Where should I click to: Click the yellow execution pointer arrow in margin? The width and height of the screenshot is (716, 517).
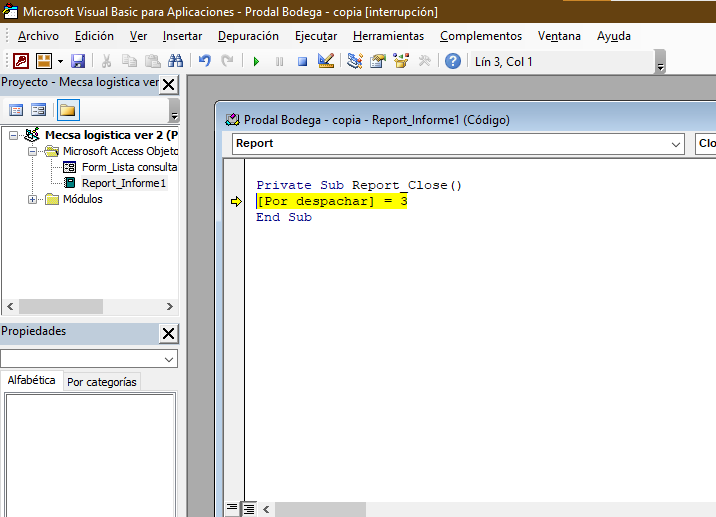click(236, 201)
